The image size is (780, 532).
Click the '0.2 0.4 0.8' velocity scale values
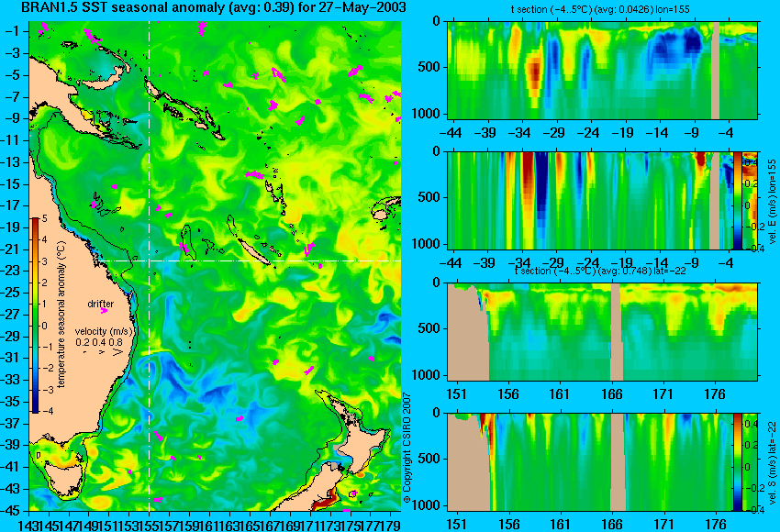tap(99, 342)
